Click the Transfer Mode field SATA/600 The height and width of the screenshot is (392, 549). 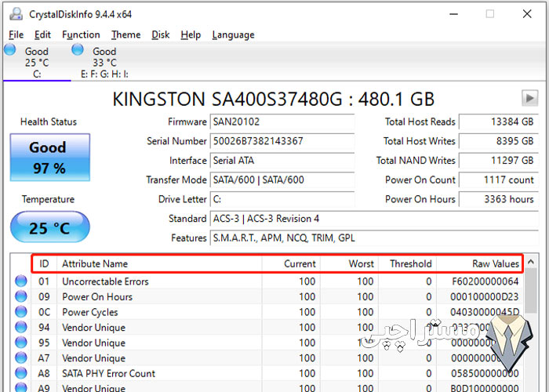[x=282, y=180]
